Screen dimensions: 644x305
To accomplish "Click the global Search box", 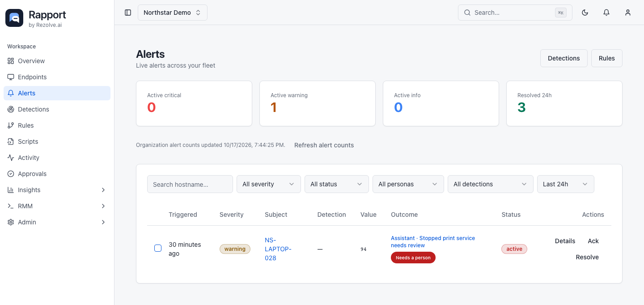I will [515, 13].
